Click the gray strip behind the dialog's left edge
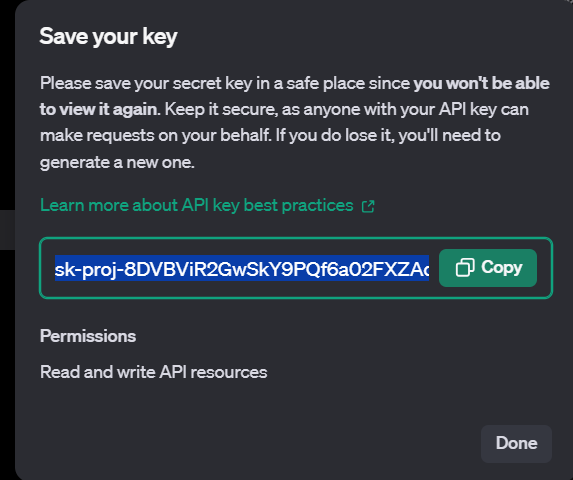The width and height of the screenshot is (573, 480). [x=7, y=230]
